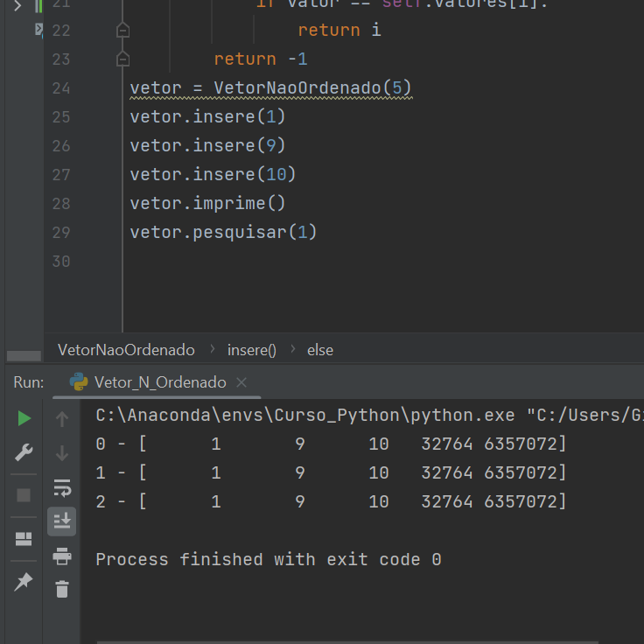Viewport: 644px width, 644px height.
Task: Jump up the stack trace arrow
Action: (x=62, y=419)
